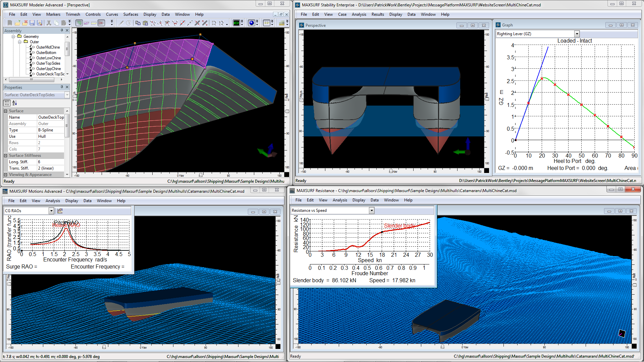Screen dimensions: 644x362
Task: Open Results menu in Stability window
Action: pos(378,14)
